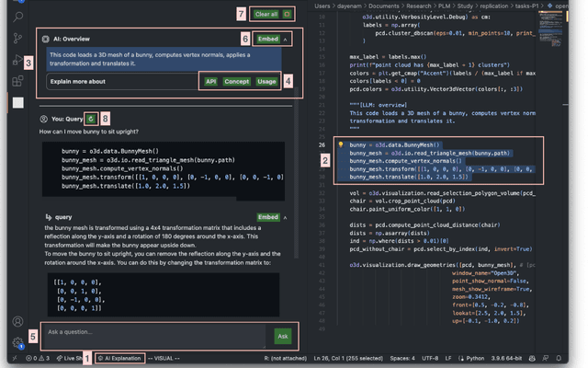
Task: Click errors and warnings count in status bar
Action: click(x=36, y=358)
